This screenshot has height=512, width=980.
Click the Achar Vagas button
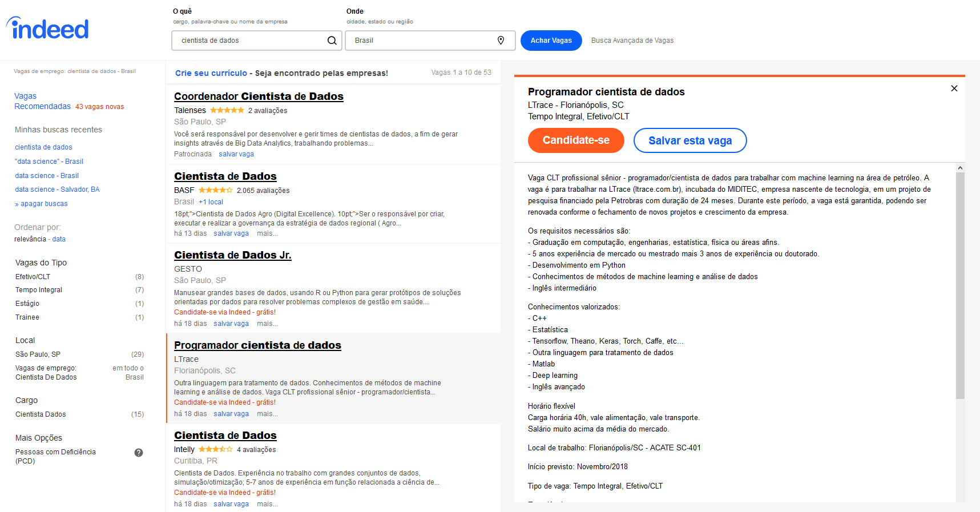click(551, 41)
